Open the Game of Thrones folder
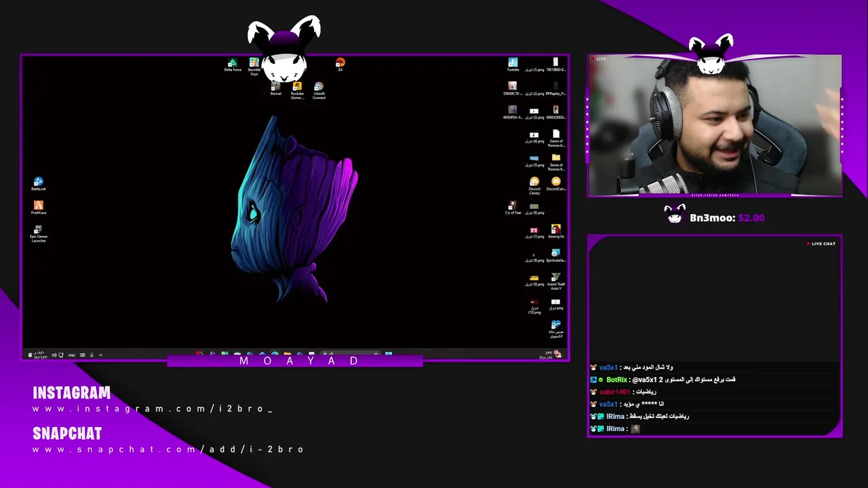 pyautogui.click(x=556, y=163)
